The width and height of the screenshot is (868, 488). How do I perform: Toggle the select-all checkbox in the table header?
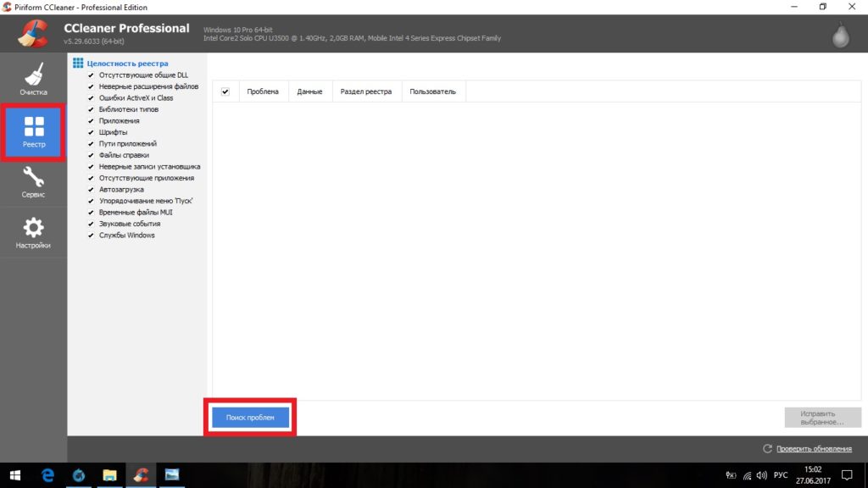click(x=225, y=91)
